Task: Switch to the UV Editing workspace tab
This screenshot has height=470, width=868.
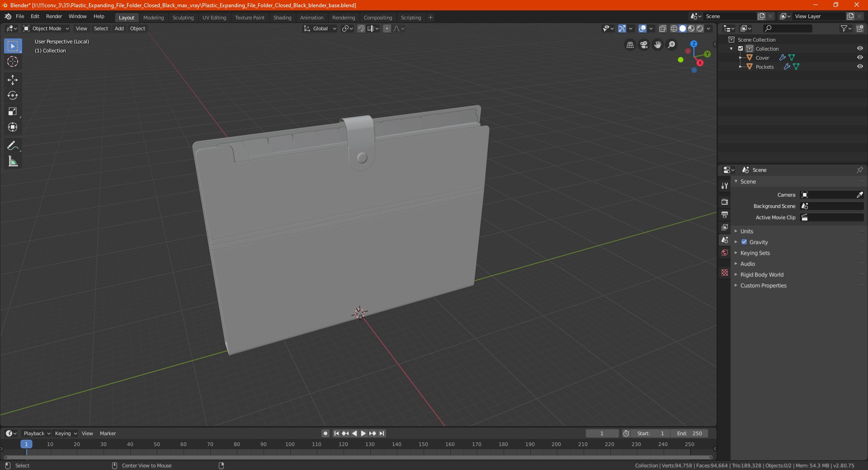Action: tap(214, 18)
